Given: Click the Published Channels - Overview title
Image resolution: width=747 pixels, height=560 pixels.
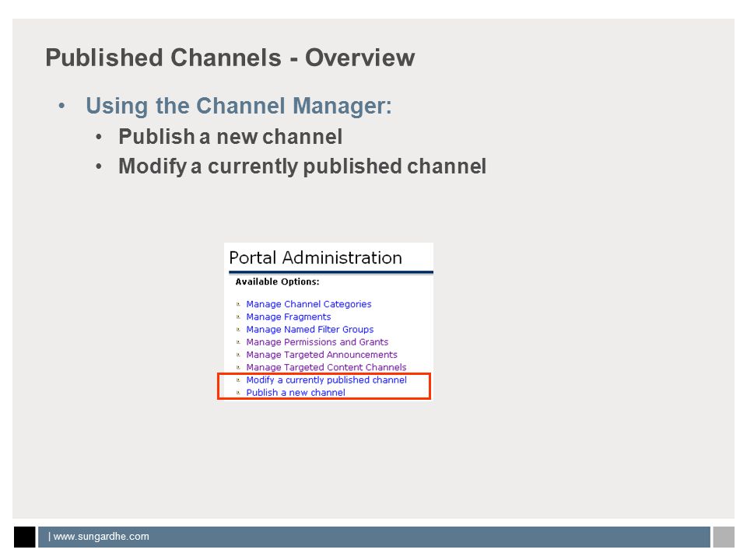Looking at the screenshot, I should [x=230, y=58].
